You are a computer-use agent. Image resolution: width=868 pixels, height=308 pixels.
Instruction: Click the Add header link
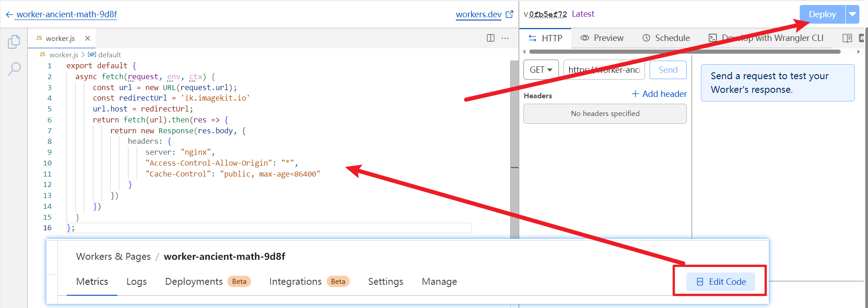point(659,94)
